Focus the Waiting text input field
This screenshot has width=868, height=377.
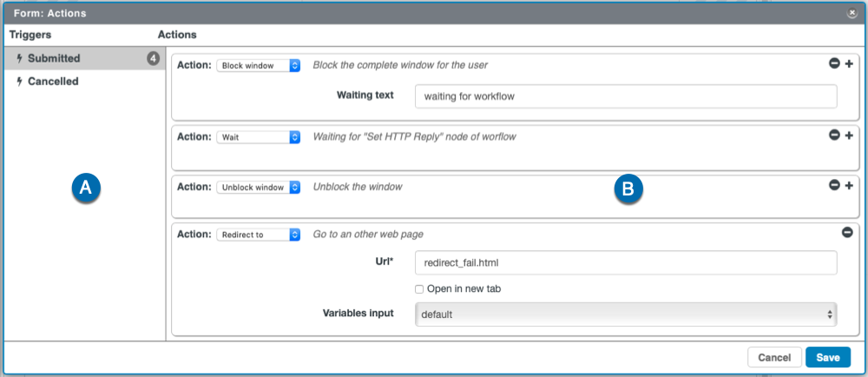[x=626, y=96]
